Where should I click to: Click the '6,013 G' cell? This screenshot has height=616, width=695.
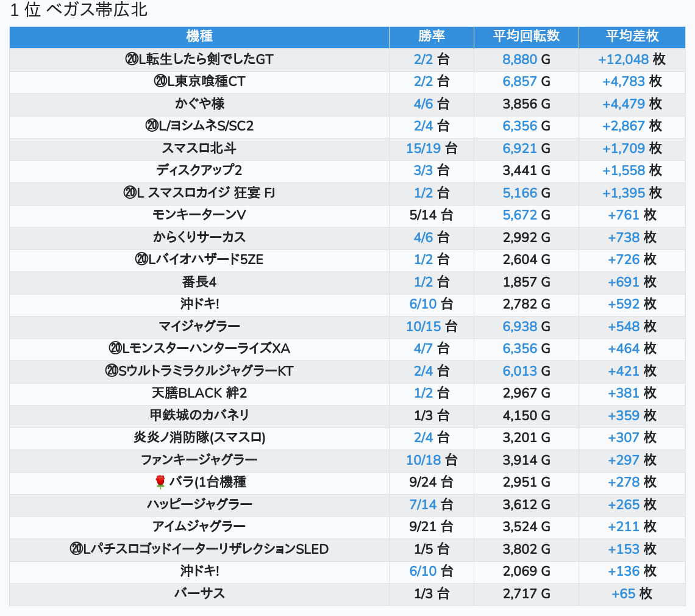coord(526,371)
